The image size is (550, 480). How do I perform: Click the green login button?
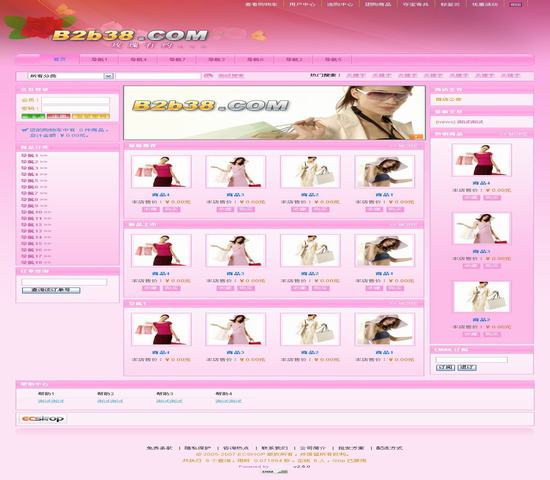point(33,116)
